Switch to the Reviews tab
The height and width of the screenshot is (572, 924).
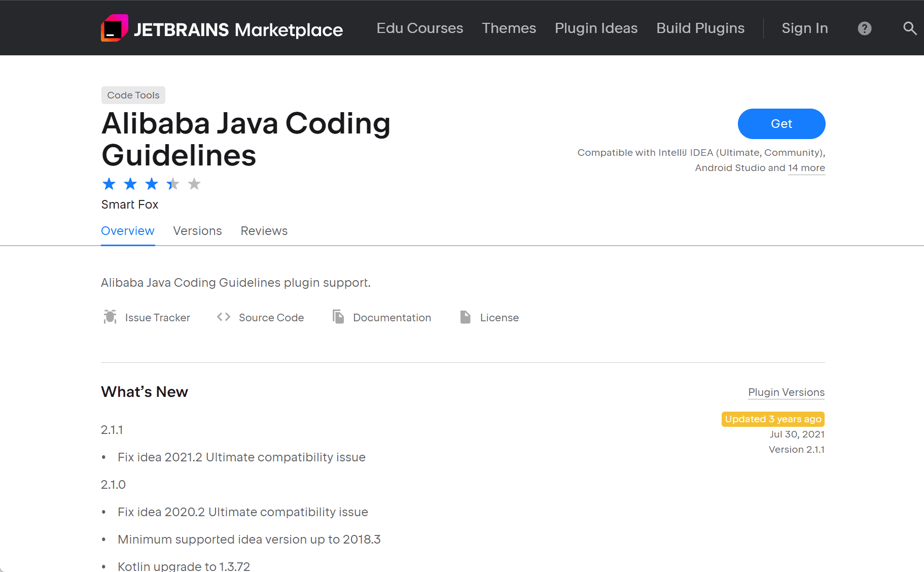tap(264, 231)
